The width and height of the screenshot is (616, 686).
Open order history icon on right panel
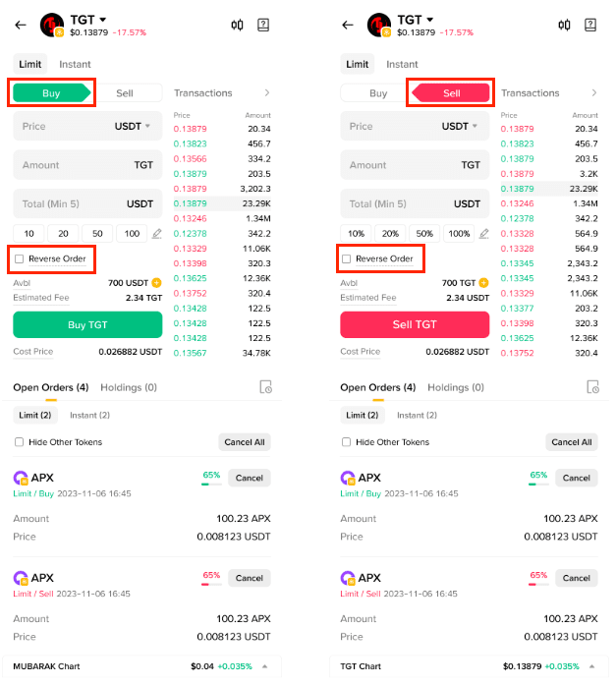click(x=592, y=387)
